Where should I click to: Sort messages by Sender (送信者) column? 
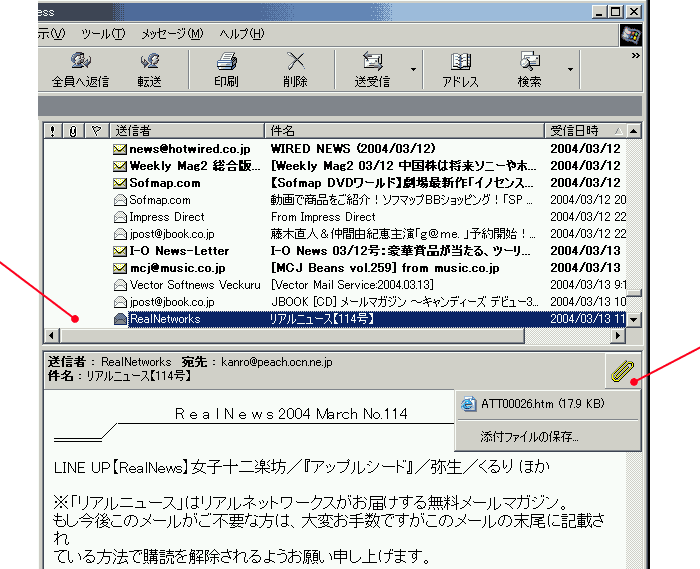186,131
